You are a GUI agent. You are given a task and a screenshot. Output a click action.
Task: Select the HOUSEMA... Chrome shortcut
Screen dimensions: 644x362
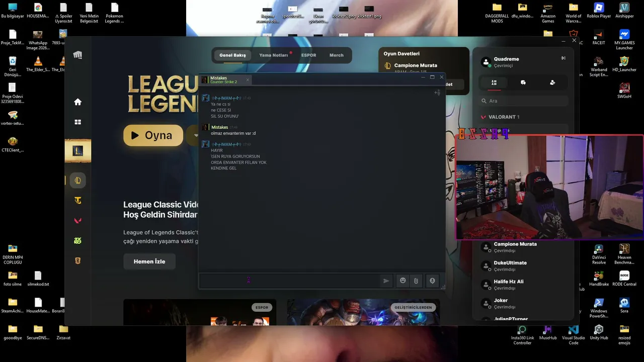[38, 11]
